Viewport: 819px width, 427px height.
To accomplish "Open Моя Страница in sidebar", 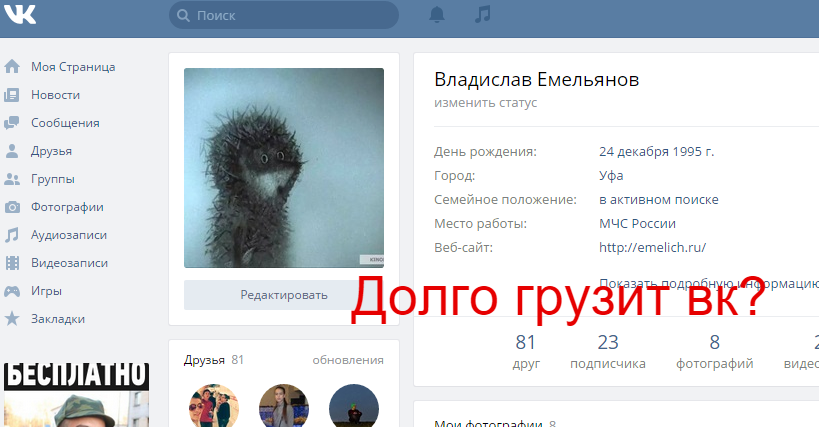I will pos(73,67).
